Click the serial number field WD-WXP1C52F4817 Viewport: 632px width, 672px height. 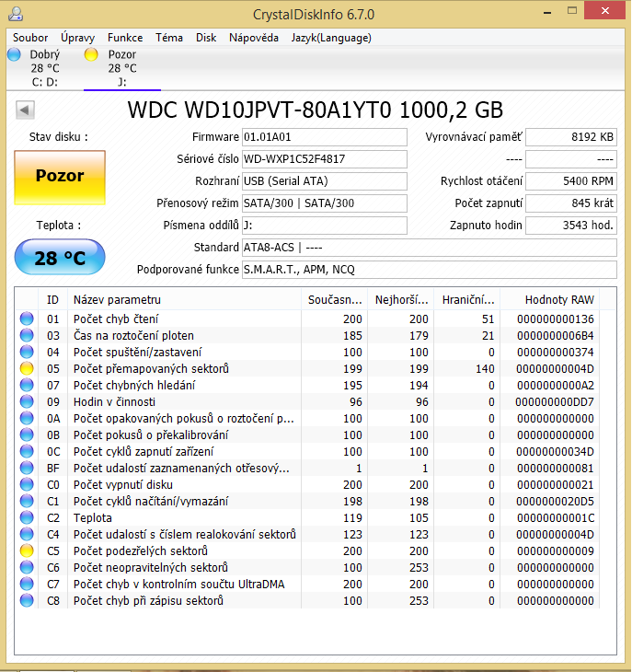click(323, 159)
